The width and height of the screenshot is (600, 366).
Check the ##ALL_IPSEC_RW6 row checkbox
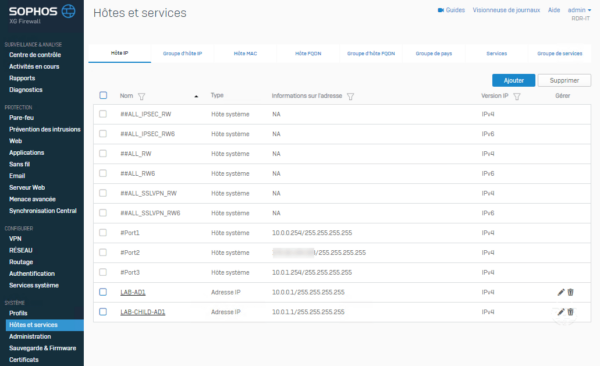[103, 134]
